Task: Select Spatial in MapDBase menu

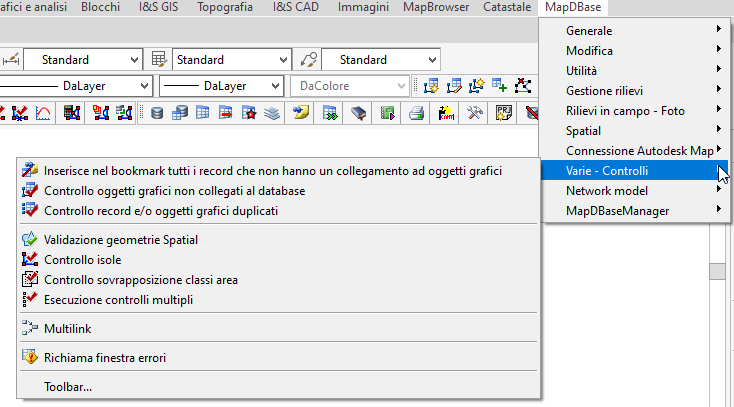Action: tap(634, 131)
